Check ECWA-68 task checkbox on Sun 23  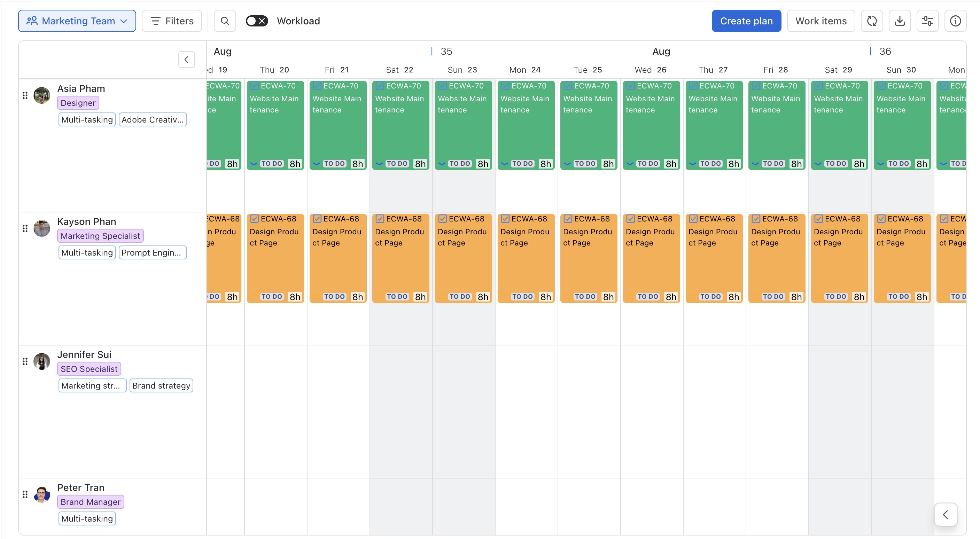pyautogui.click(x=442, y=219)
